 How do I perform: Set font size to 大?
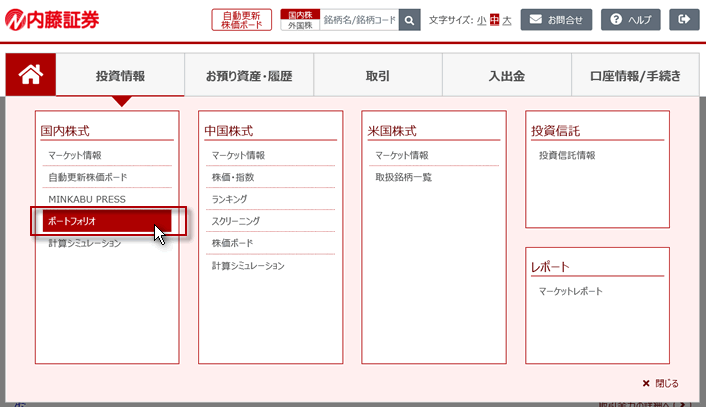[507, 20]
